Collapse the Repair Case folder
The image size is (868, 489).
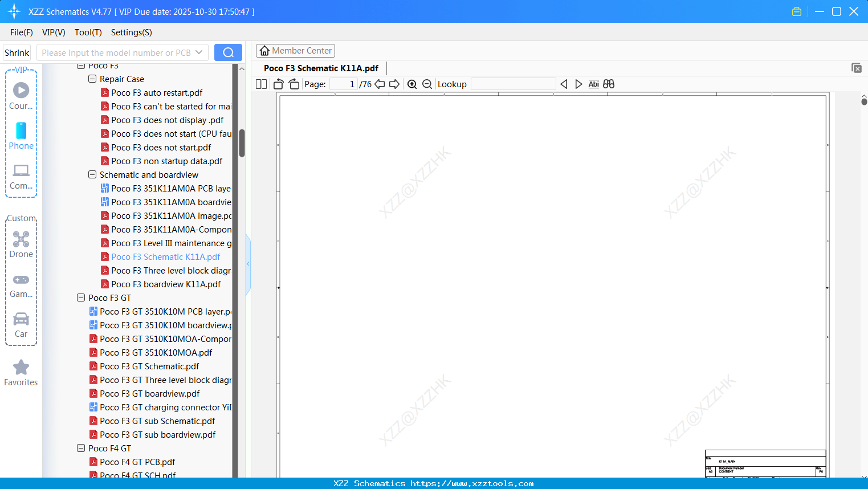(x=92, y=79)
